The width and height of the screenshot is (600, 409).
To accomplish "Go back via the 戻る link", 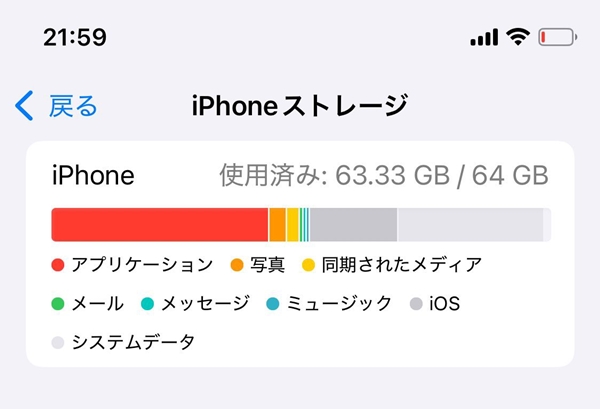I will click(73, 106).
